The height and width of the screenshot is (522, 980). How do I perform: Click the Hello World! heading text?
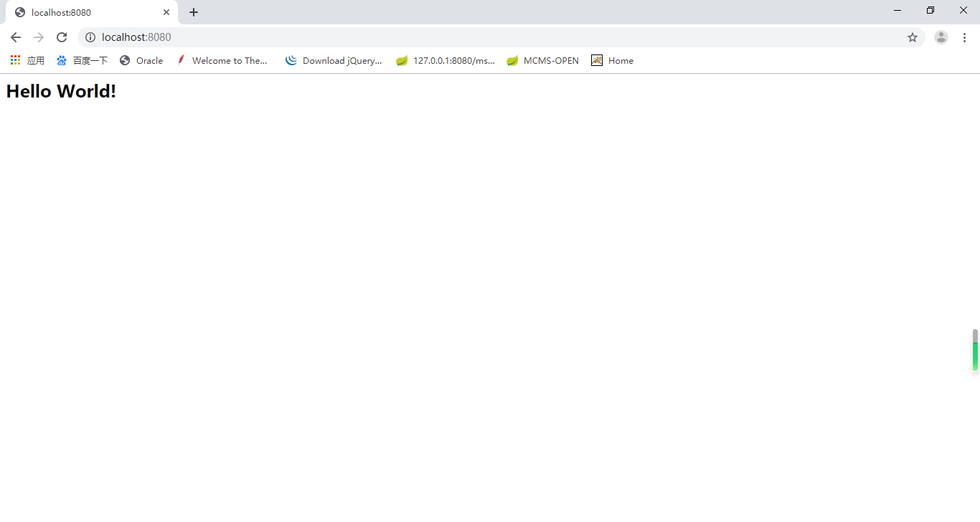pos(61,91)
